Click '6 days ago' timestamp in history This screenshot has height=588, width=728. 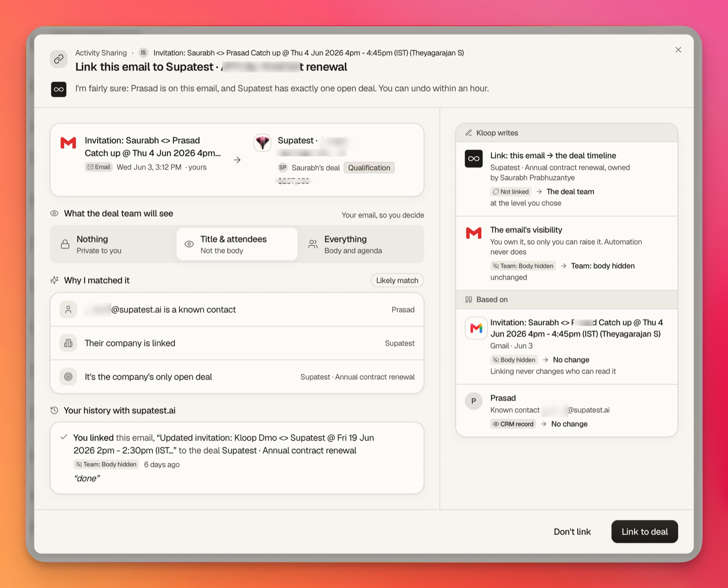(162, 464)
